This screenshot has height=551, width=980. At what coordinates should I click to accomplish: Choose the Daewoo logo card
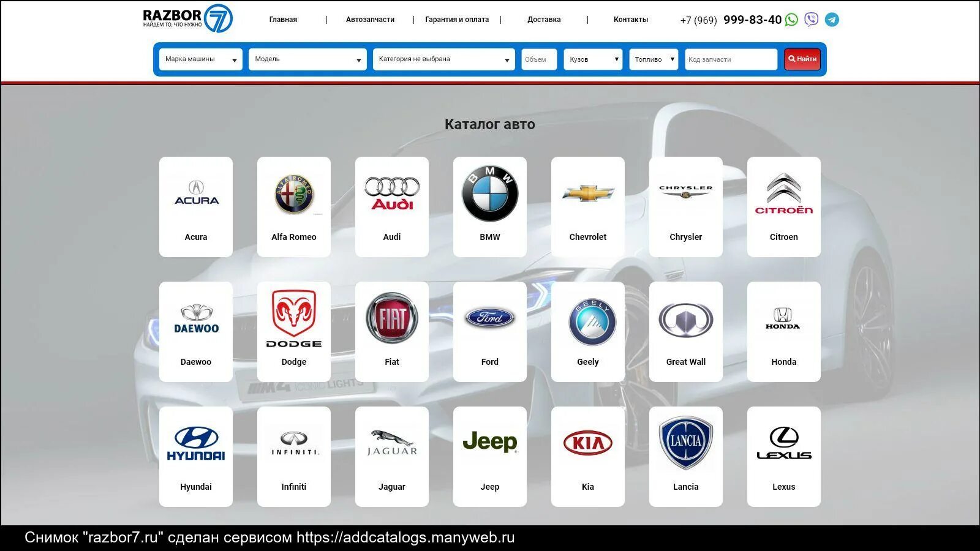click(196, 331)
